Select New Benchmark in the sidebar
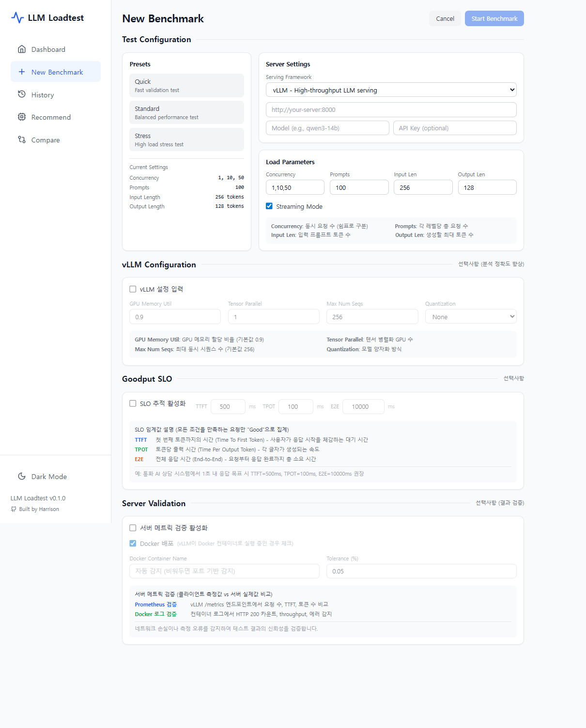The image size is (586, 728). 56,72
